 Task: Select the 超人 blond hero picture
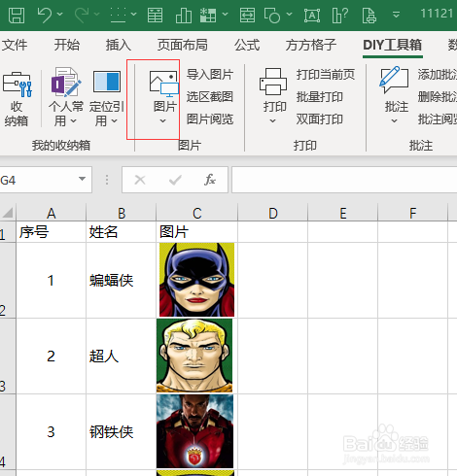tap(194, 356)
